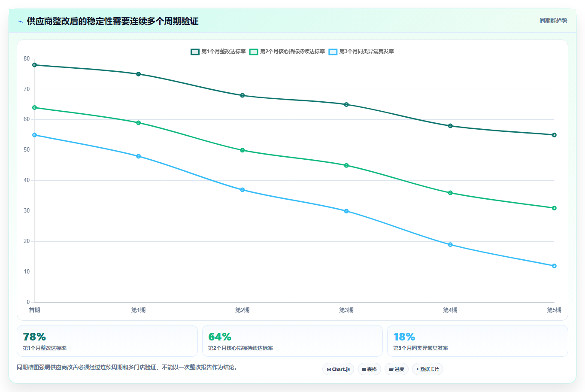
Task: Open the Chart.js tag
Action: [338, 369]
